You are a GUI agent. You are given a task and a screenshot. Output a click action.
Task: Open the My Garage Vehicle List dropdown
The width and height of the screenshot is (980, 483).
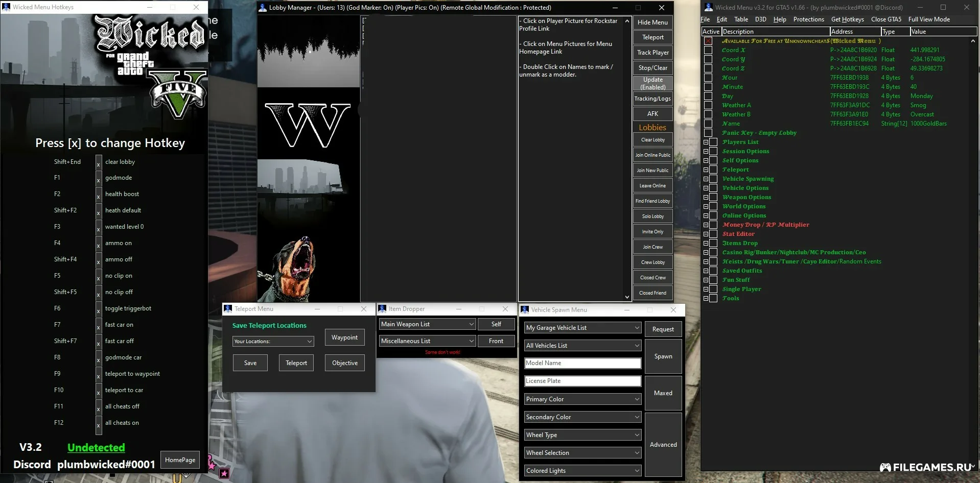(583, 328)
